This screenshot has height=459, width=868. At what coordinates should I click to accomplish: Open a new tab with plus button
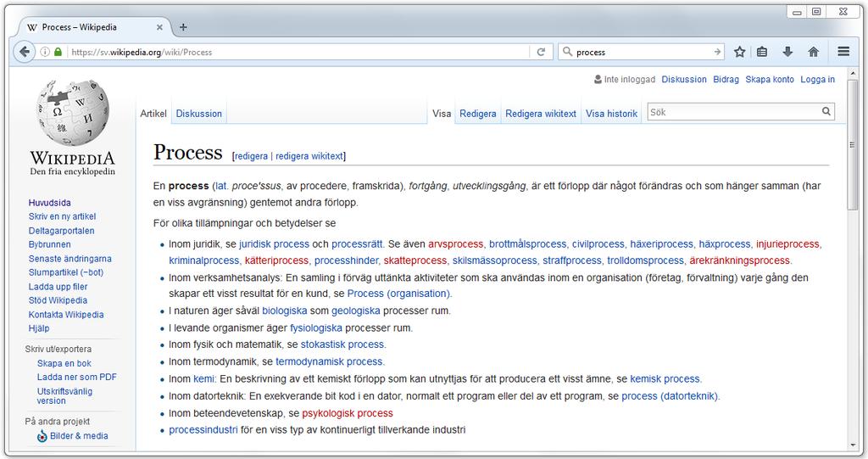(183, 27)
